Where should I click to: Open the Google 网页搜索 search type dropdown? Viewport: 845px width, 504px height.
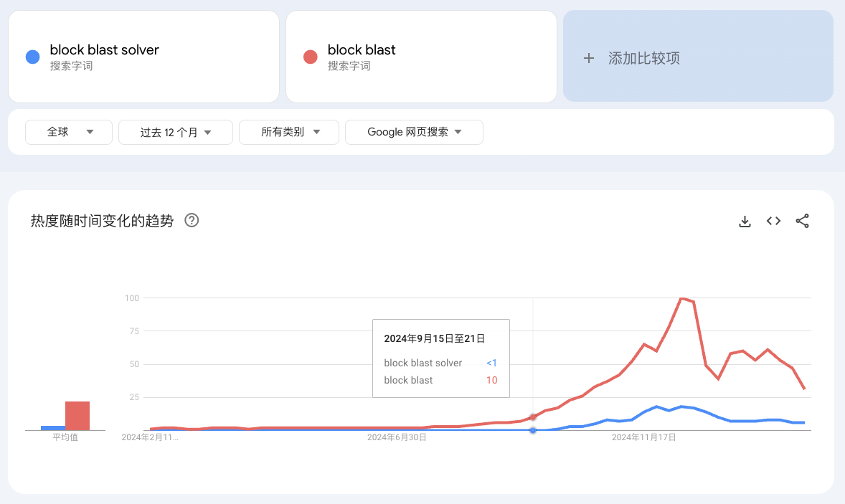[x=414, y=132]
